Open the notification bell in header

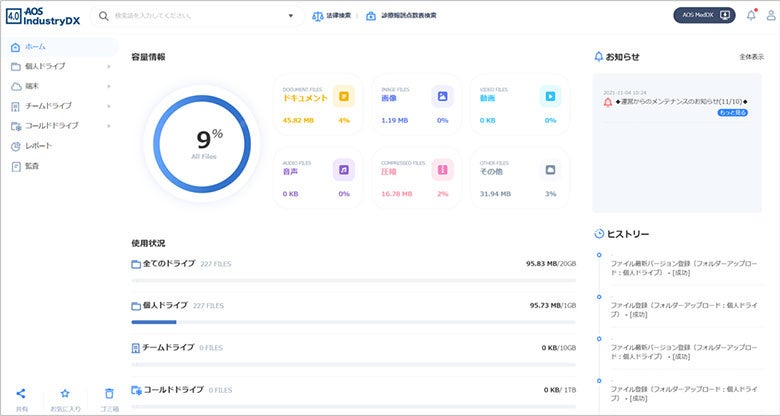point(751,15)
